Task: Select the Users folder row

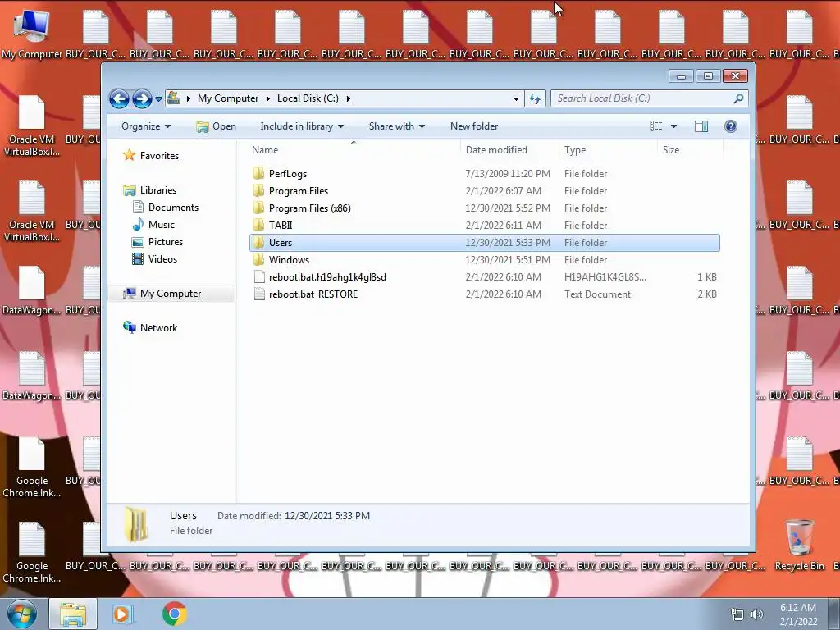Action: coord(484,243)
